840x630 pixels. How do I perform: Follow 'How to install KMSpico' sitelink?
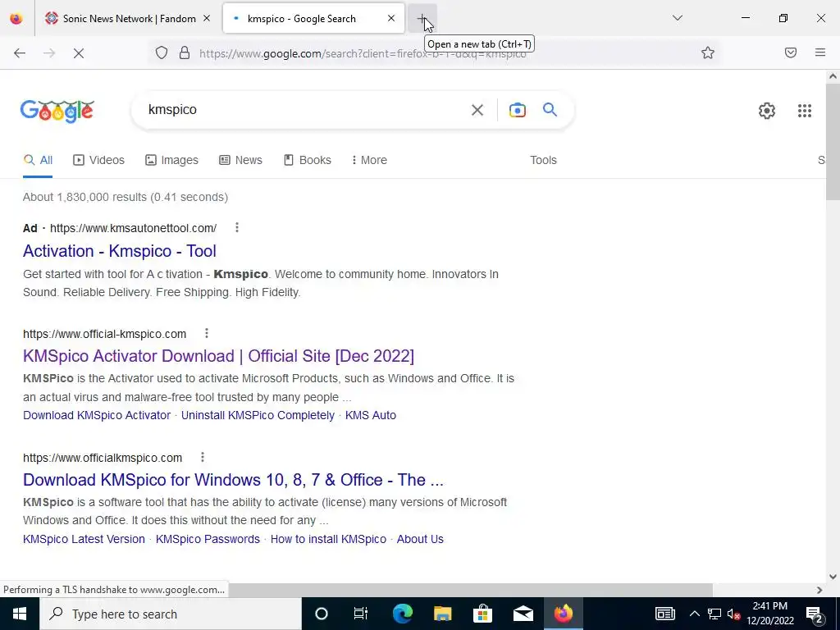[328, 539]
